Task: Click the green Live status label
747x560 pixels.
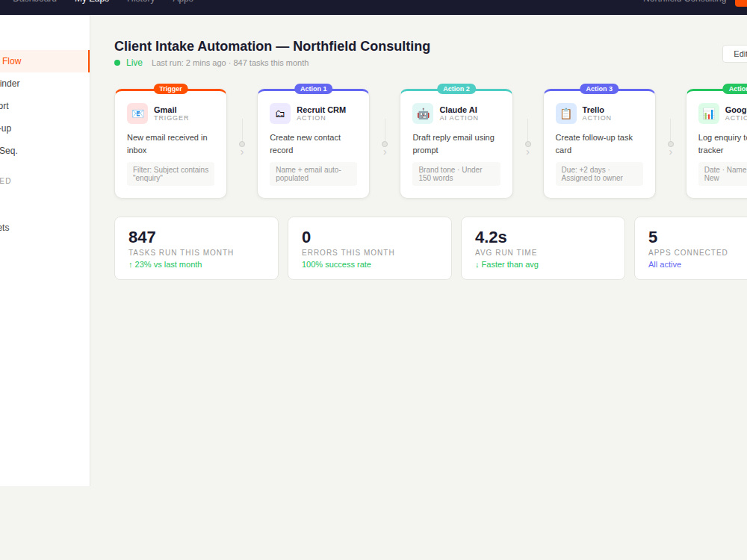Action: [134, 63]
